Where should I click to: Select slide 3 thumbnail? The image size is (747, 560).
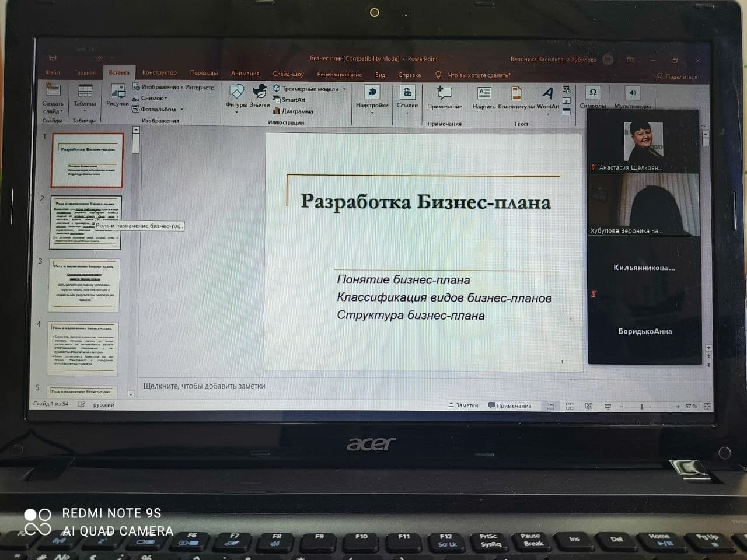click(85, 285)
